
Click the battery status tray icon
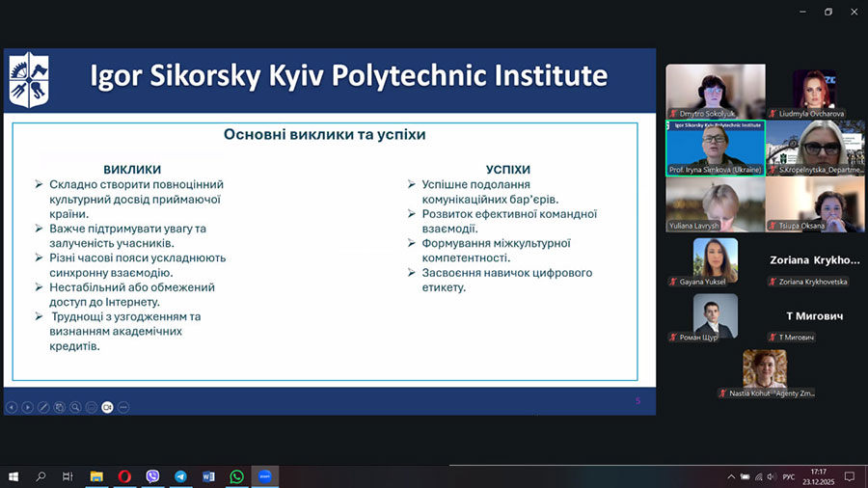click(746, 477)
